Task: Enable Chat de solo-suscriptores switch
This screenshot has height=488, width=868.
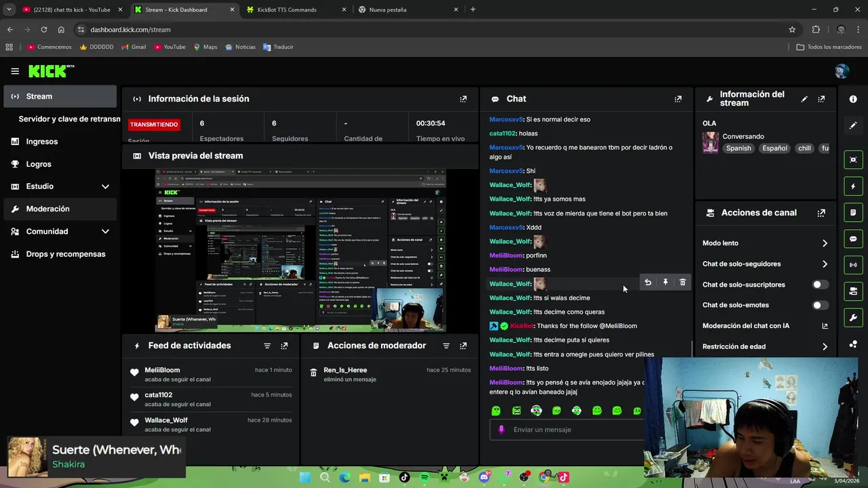Action: (x=821, y=285)
